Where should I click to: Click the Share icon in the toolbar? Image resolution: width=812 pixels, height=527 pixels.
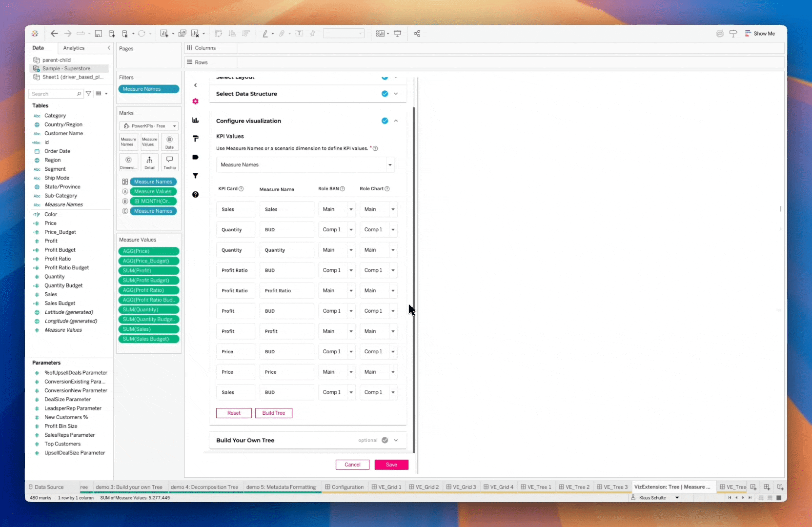click(417, 34)
